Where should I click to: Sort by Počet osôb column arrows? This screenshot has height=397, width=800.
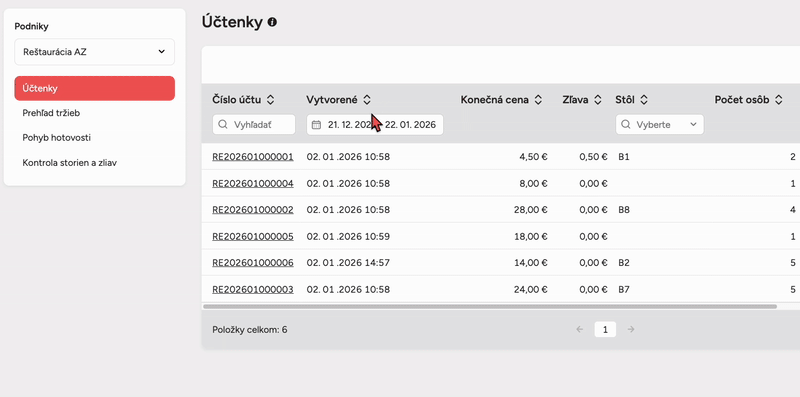coord(778,100)
